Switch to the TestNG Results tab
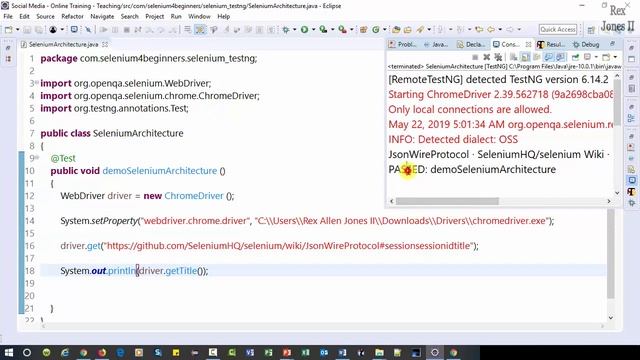This screenshot has height=360, width=640. 551,44
